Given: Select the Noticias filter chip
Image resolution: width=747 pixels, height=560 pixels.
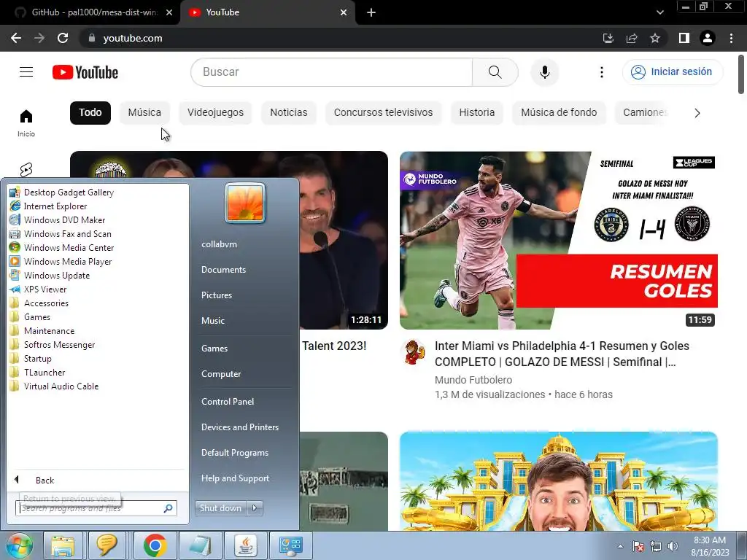Looking at the screenshot, I should coord(289,113).
